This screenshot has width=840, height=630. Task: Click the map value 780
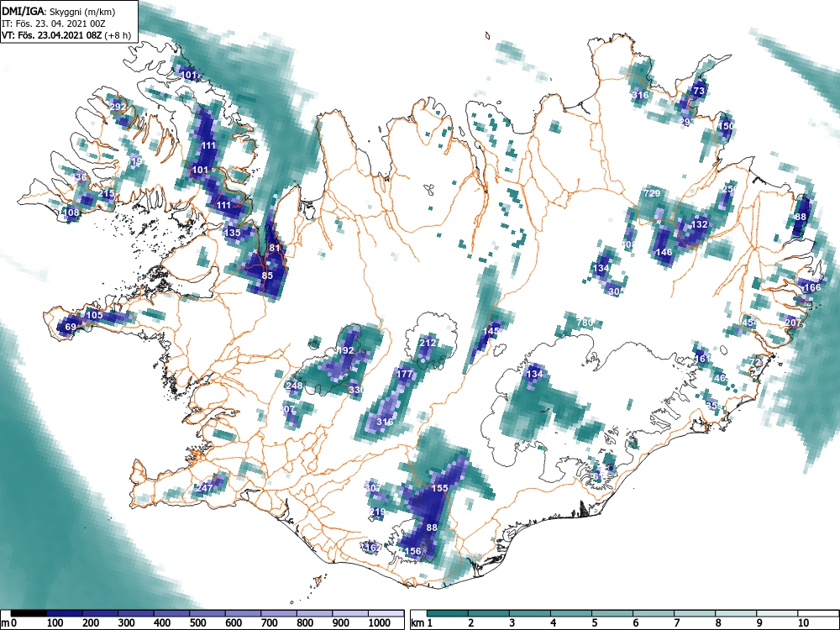coord(585,323)
